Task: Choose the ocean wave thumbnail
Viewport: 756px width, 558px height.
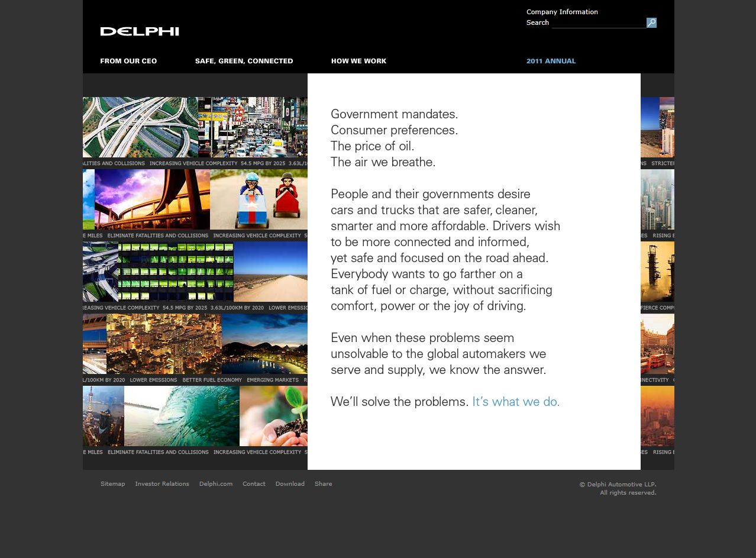Action: [182, 415]
